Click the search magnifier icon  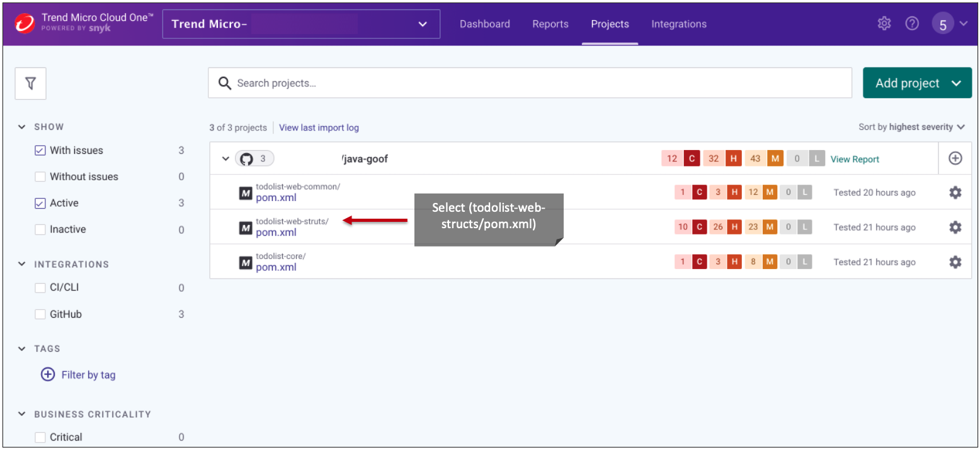point(224,83)
